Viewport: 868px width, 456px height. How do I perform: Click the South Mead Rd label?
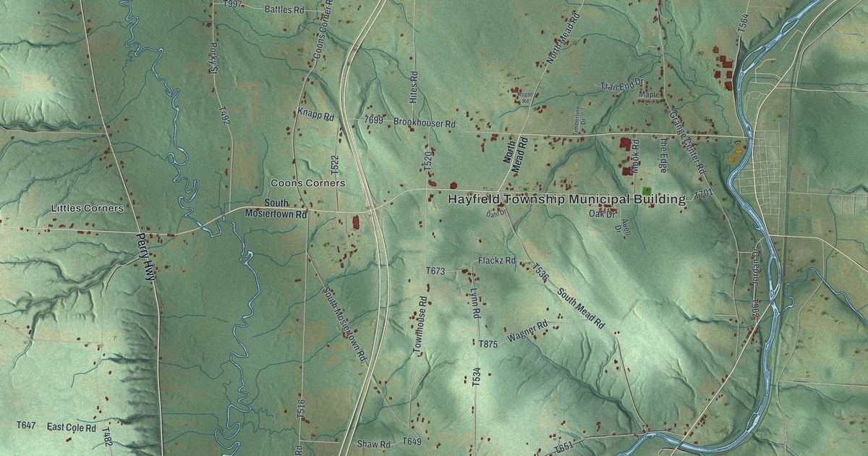(580, 308)
